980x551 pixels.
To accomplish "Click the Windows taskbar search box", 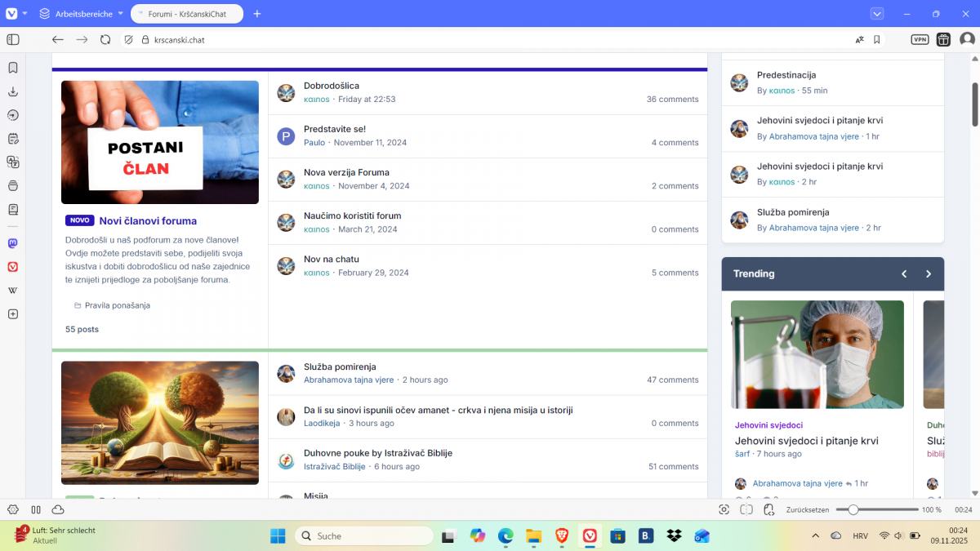I will 364,536.
